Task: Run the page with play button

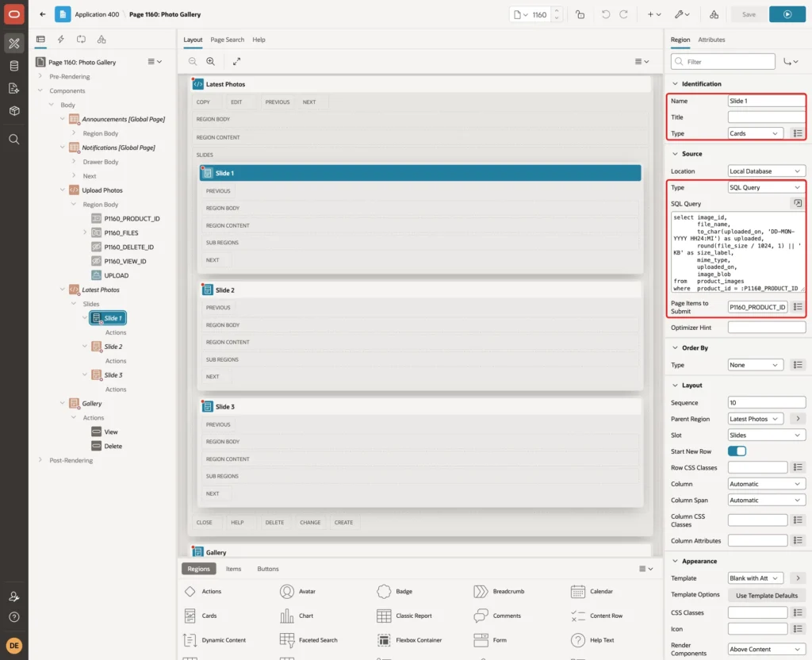Action: click(787, 14)
